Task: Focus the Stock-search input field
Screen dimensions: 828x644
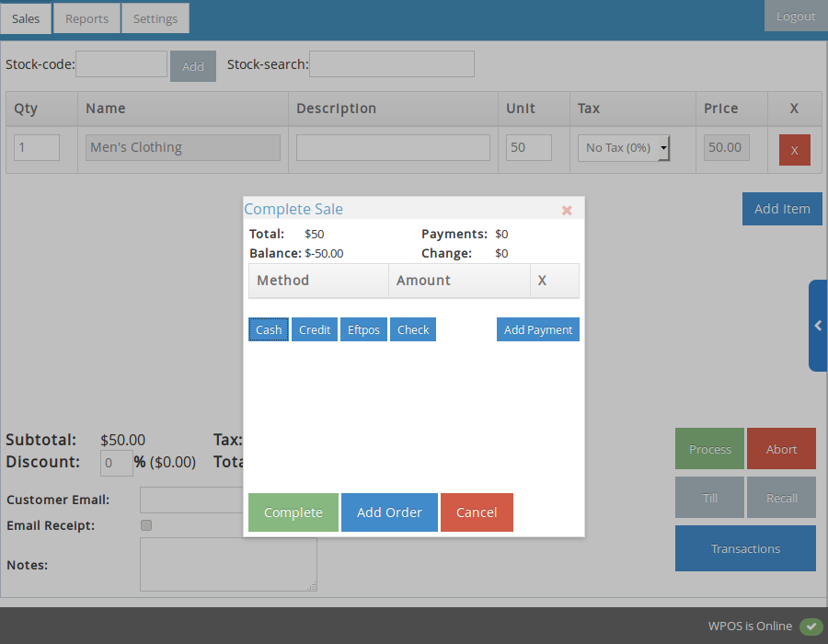Action: (392, 63)
